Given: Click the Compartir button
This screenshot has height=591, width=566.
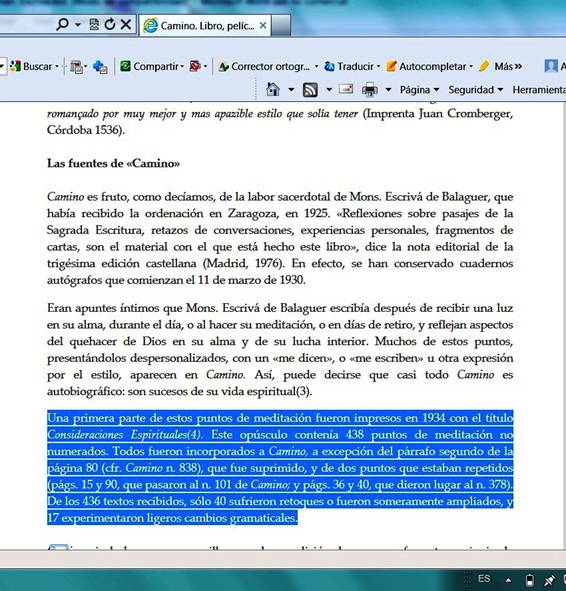Looking at the screenshot, I should pos(151,66).
